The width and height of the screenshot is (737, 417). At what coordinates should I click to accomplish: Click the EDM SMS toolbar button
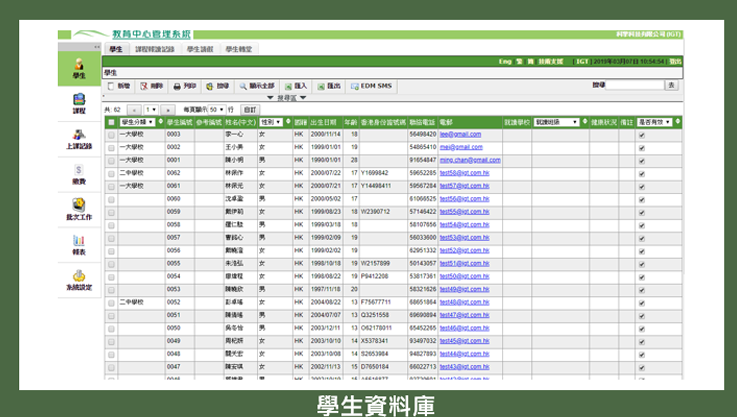pos(371,86)
